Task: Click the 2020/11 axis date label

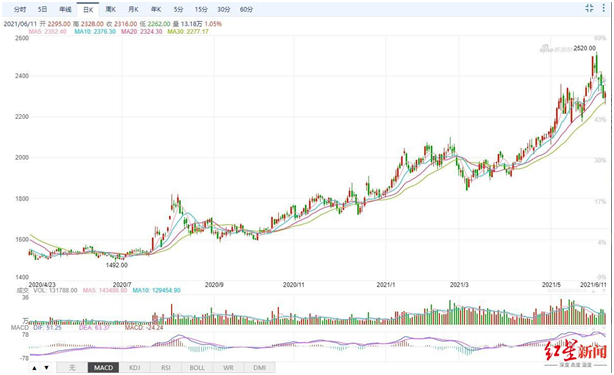Action: click(x=294, y=285)
